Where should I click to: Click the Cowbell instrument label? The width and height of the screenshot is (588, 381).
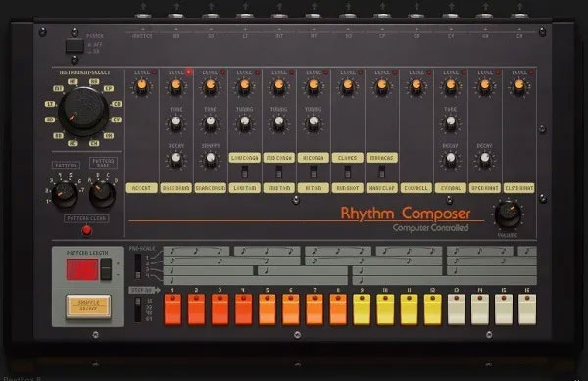(x=416, y=188)
